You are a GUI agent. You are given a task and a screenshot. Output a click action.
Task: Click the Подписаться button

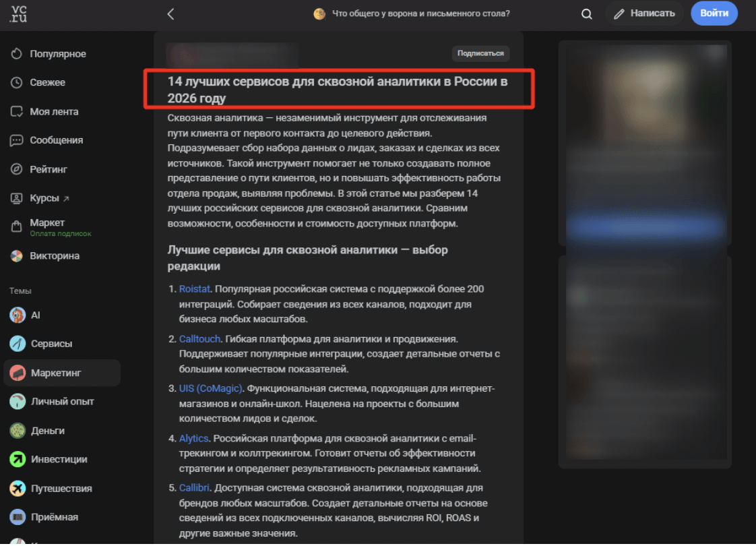pyautogui.click(x=480, y=53)
